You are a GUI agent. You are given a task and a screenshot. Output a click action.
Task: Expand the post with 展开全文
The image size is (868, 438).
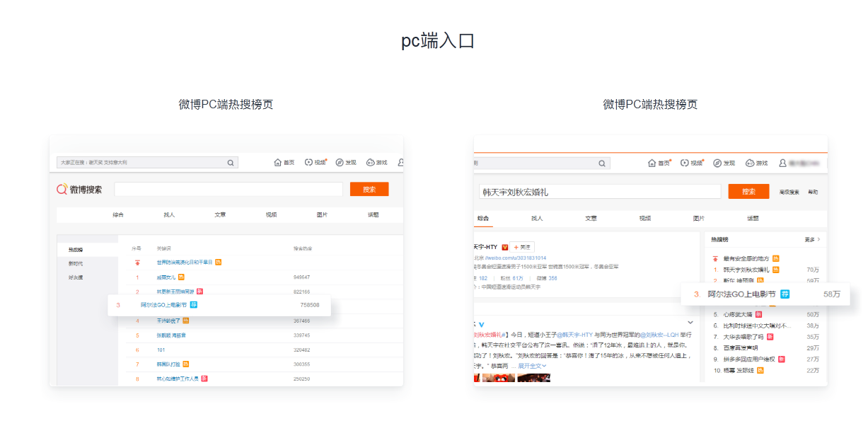[532, 366]
